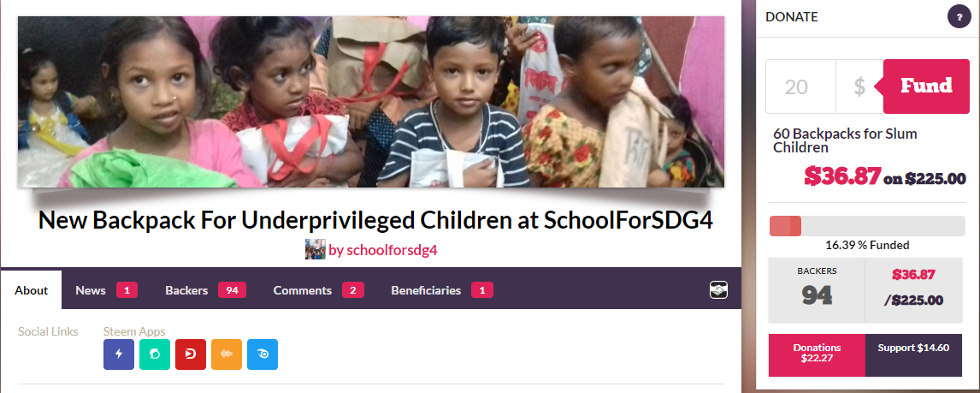Click the donation amount input field
This screenshot has width=980, height=393.
800,86
